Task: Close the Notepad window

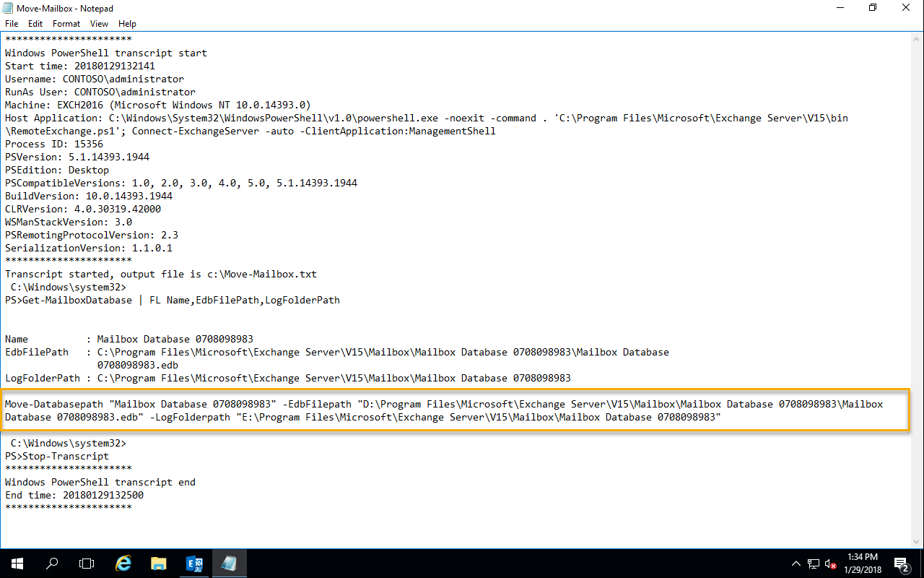Action: (x=906, y=7)
